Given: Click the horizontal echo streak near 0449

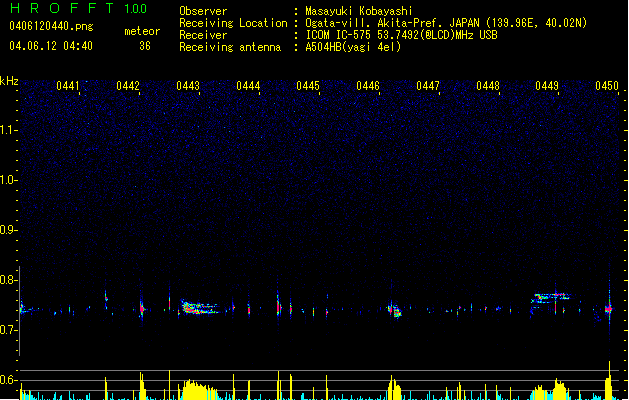Looking at the screenshot, I should point(551,298).
